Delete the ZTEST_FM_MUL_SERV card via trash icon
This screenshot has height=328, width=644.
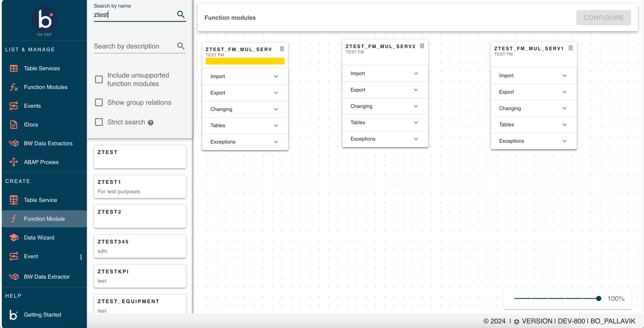pyautogui.click(x=282, y=49)
